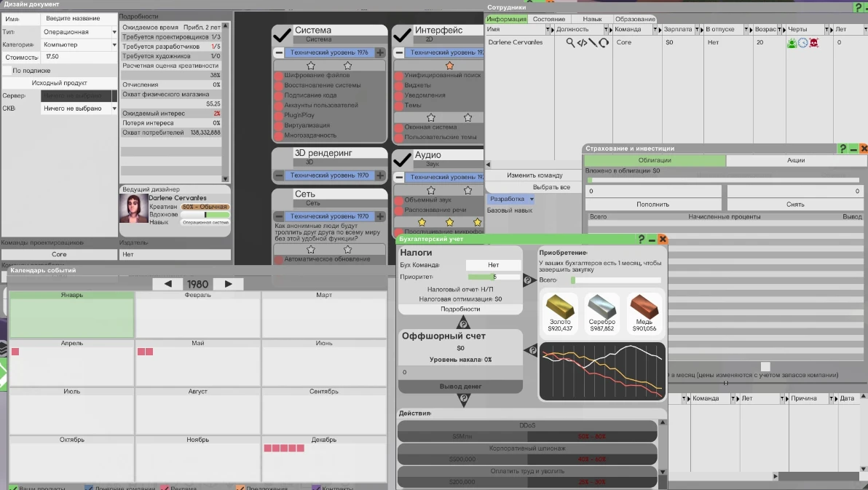Click the red skull trait icon in Черты column
This screenshot has height=490, width=868.
[814, 43]
